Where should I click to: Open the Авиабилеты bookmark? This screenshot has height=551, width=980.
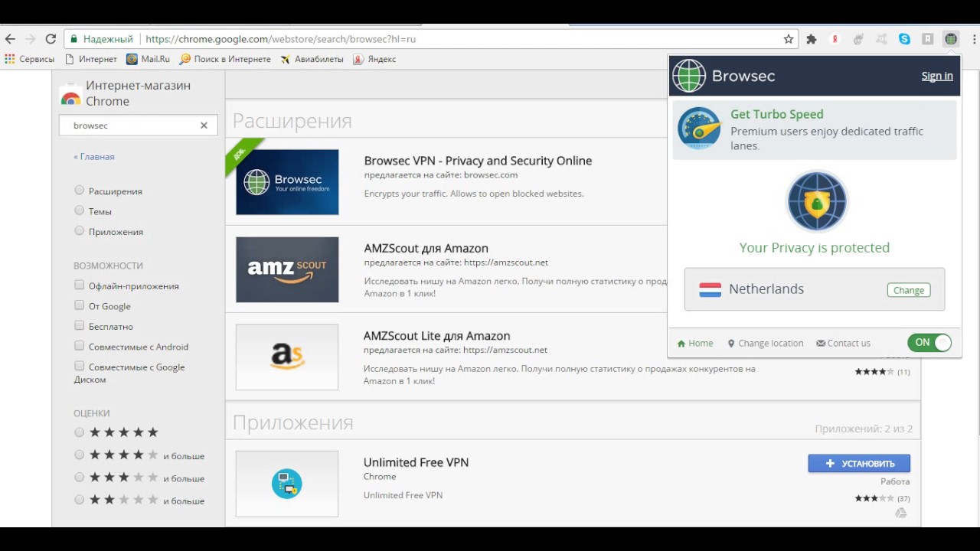[312, 59]
